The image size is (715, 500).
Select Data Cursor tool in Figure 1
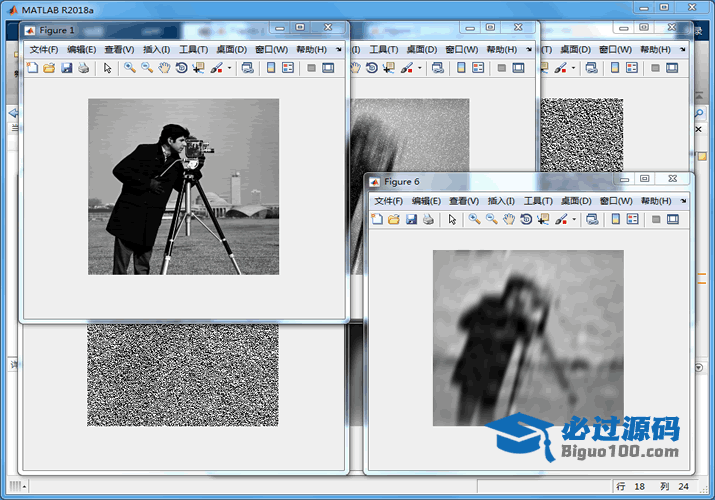[x=198, y=68]
